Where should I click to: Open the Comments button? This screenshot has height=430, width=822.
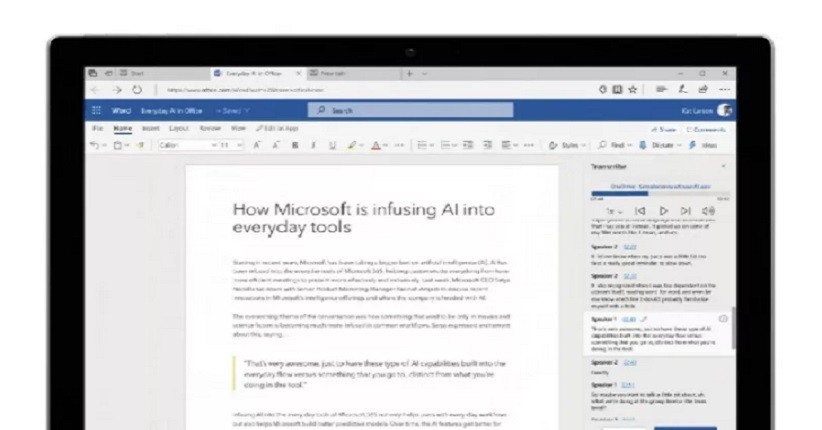[x=707, y=129]
